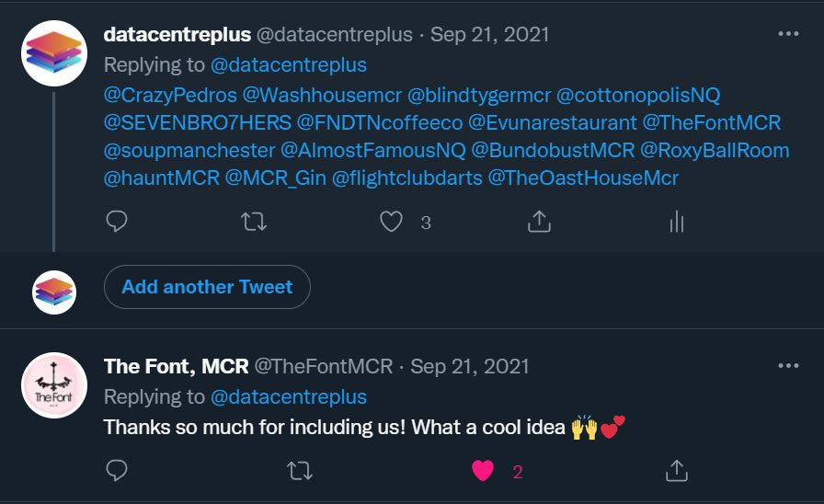824x504 pixels.
Task: Open more options on The Font tweet
Action: tap(788, 365)
